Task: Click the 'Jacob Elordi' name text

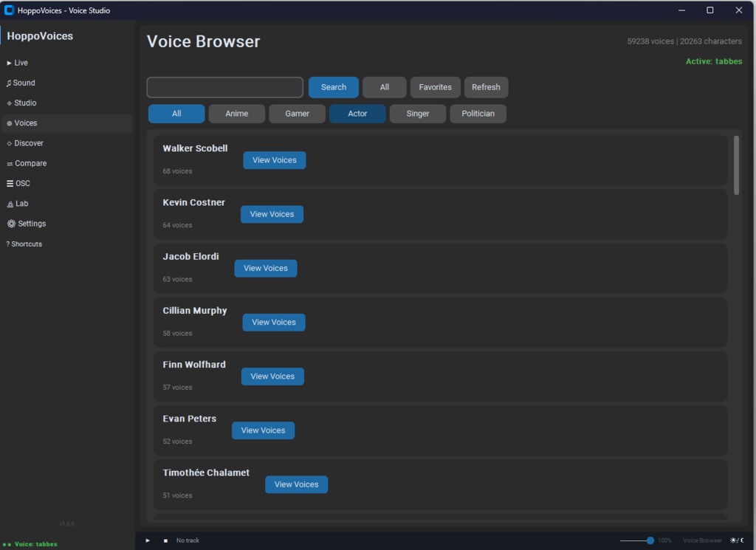Action: (190, 256)
